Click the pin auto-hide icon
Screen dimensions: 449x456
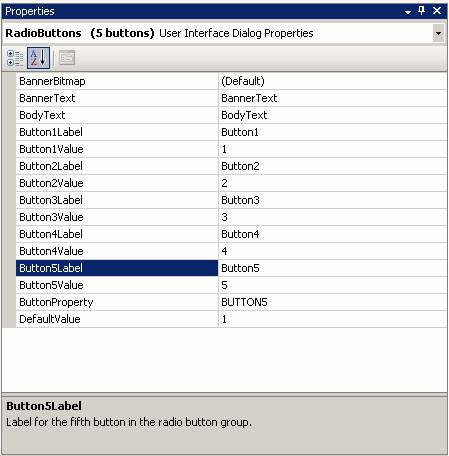422,11
